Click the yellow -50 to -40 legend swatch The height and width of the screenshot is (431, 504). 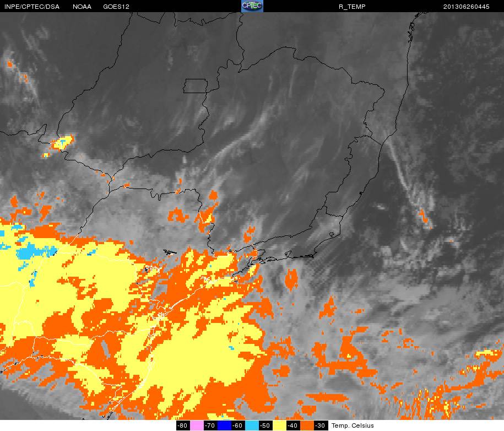[279, 425]
